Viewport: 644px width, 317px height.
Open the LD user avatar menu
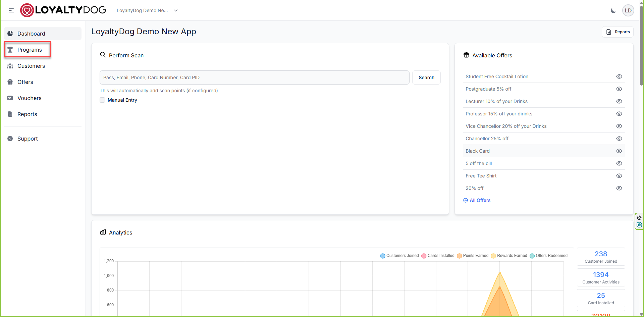point(628,10)
